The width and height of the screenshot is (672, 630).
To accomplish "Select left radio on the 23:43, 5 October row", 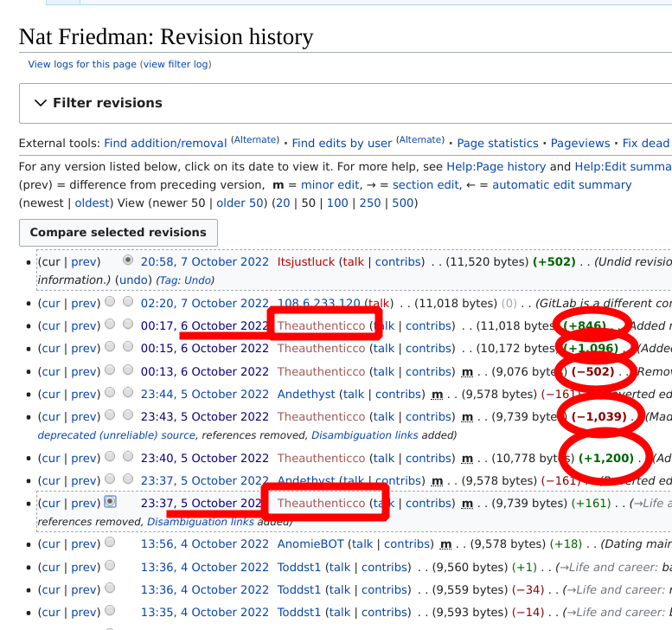I will point(110,415).
